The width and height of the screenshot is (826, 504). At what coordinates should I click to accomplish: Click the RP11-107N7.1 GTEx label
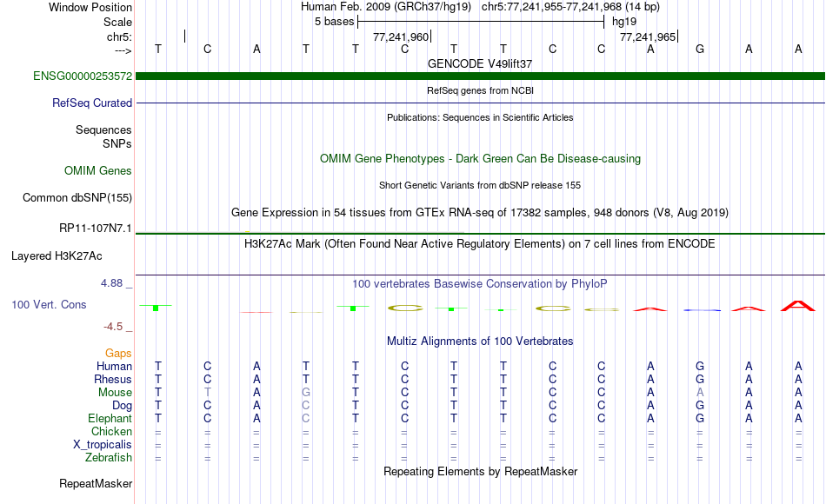[x=96, y=228]
